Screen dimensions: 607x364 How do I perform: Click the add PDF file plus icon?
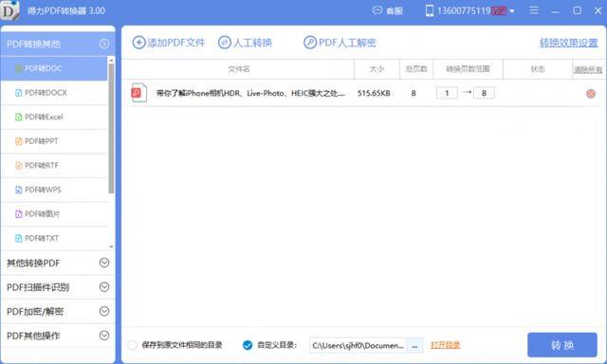[138, 43]
